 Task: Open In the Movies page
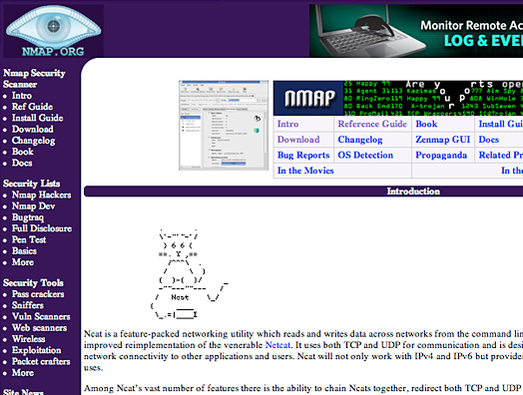(306, 171)
